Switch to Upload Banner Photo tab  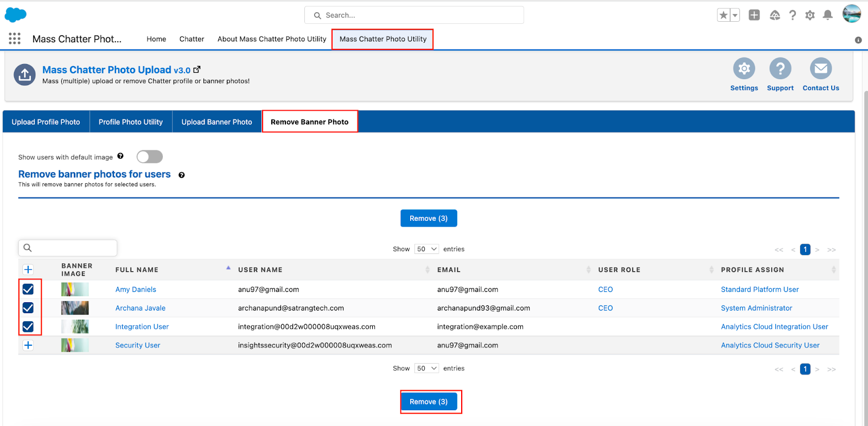217,122
